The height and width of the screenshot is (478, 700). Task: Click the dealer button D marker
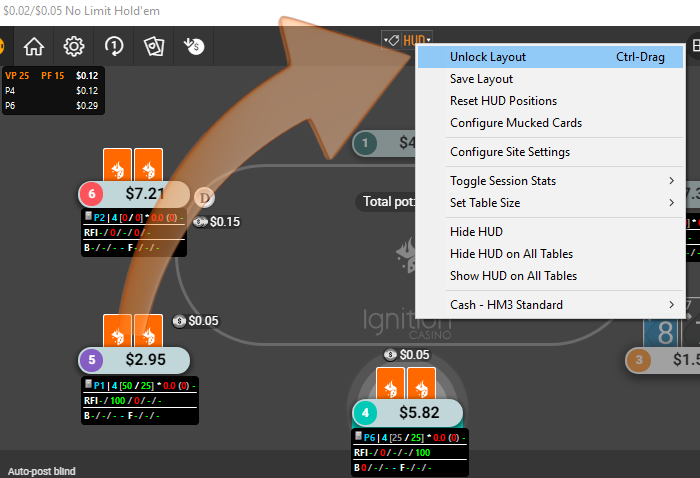(x=204, y=197)
